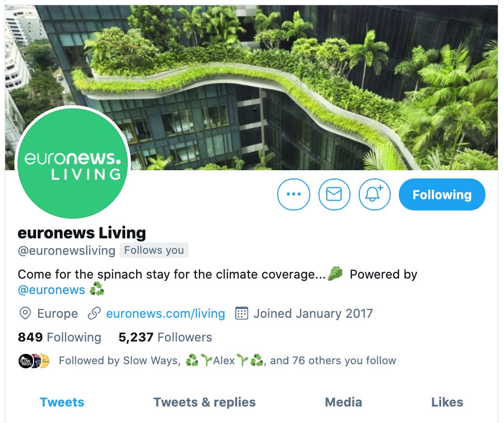The image size is (504, 423).
Task: Open the followers you know list
Action: click(x=227, y=361)
